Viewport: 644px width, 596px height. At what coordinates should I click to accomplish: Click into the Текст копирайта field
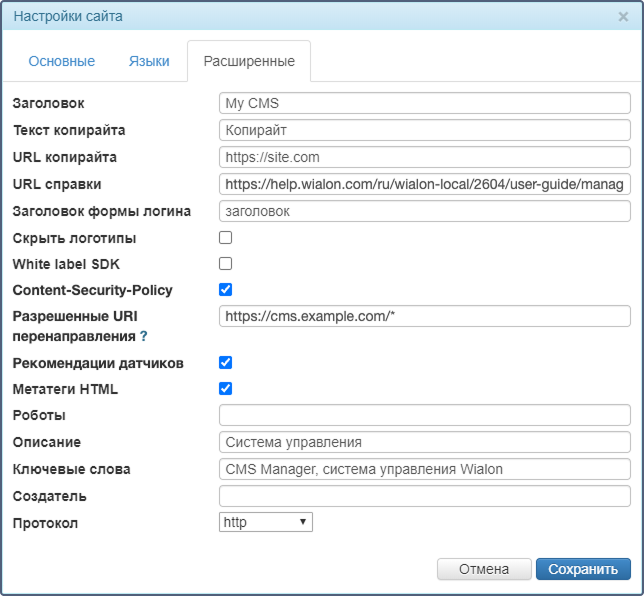click(424, 130)
